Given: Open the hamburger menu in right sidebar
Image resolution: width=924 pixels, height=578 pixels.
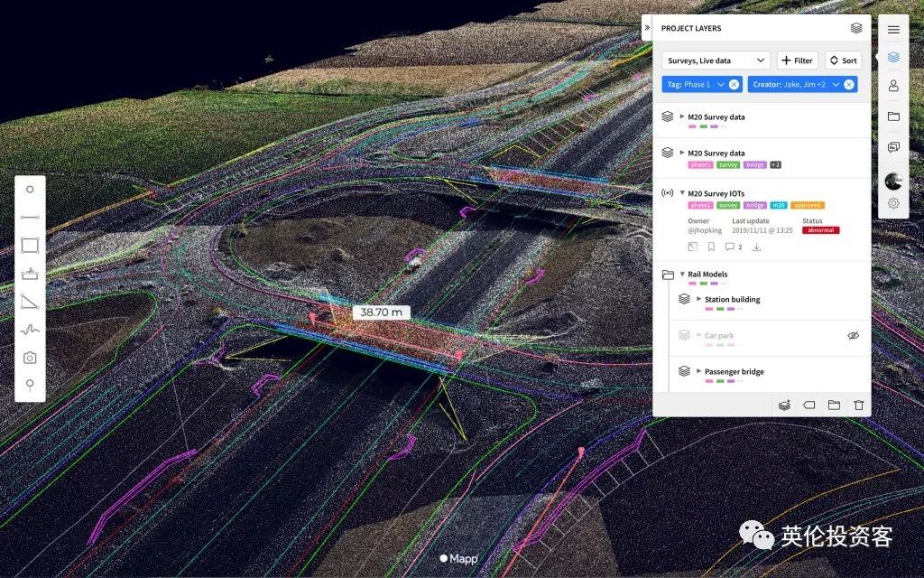Looking at the screenshot, I should (893, 30).
